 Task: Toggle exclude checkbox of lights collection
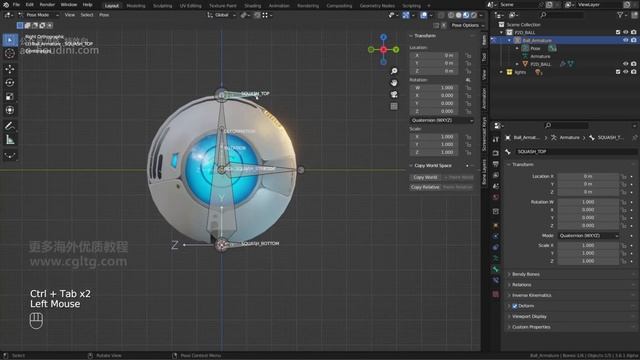[618, 72]
